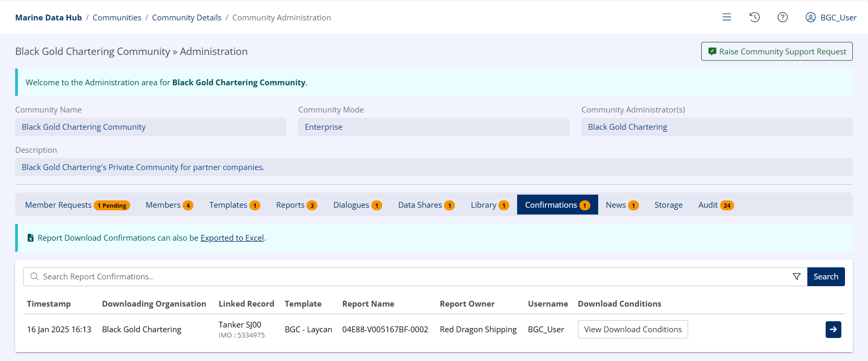Open the Storage tab
868x361 pixels.
click(668, 205)
